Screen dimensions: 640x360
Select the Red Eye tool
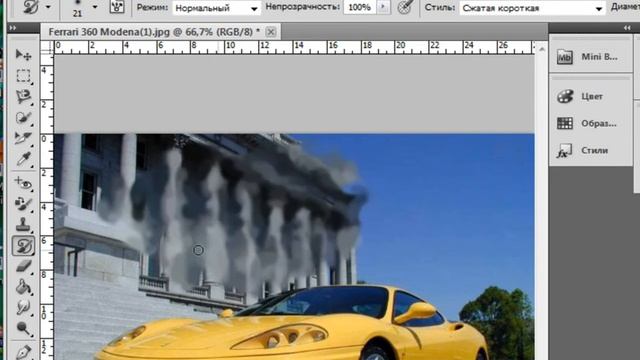click(x=23, y=183)
